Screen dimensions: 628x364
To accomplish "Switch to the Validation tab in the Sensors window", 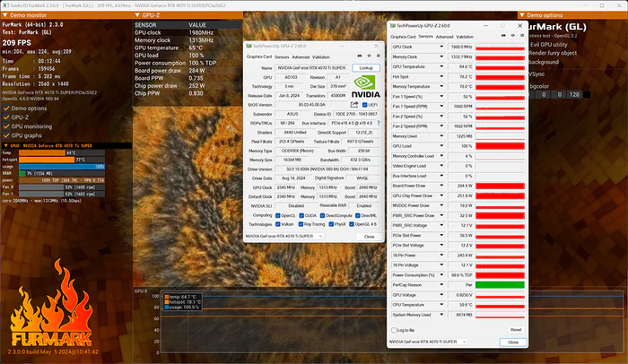I will (465, 37).
